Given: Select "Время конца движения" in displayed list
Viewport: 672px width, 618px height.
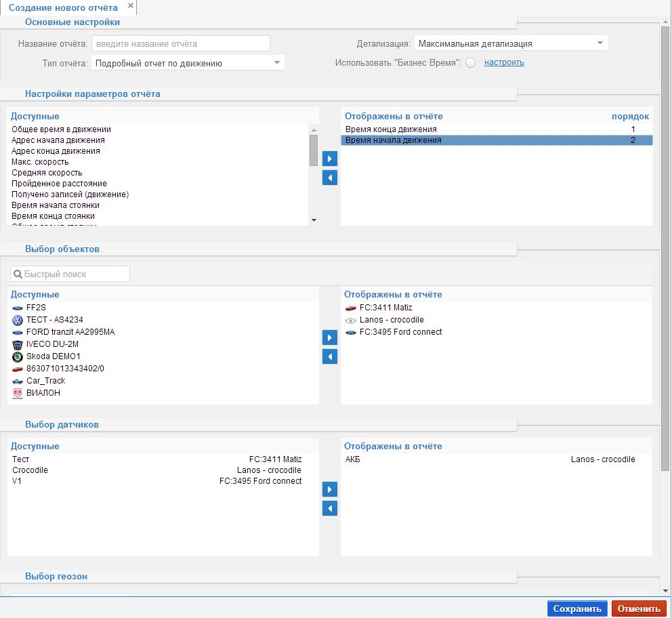Looking at the screenshot, I should click(391, 129).
